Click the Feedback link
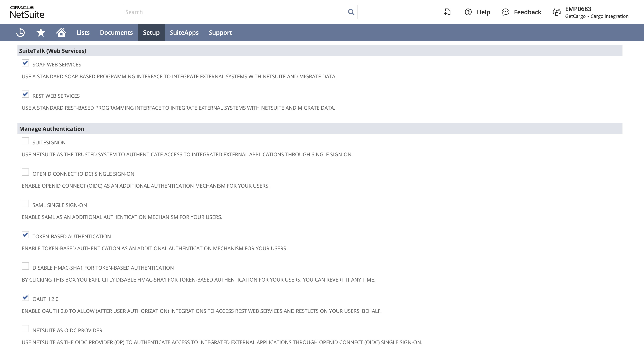The height and width of the screenshot is (351, 644). coord(528,12)
